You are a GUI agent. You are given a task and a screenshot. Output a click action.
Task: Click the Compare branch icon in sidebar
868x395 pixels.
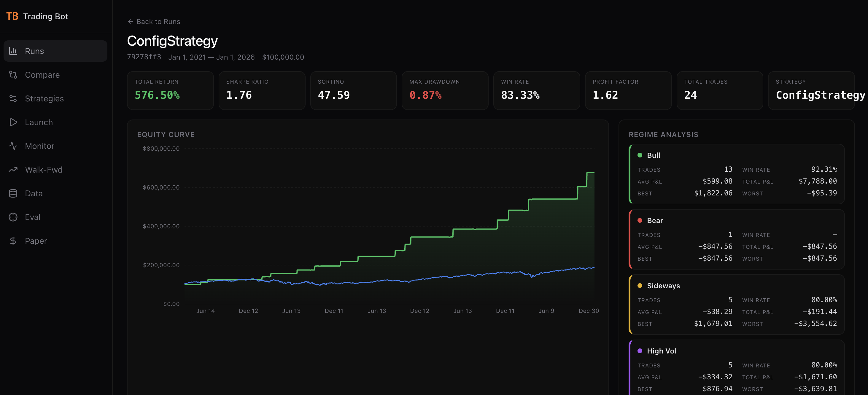(x=13, y=75)
